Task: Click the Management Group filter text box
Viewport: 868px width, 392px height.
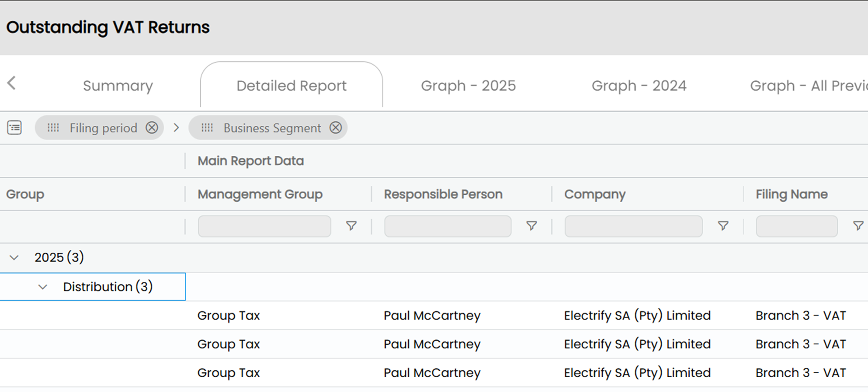Action: (264, 226)
